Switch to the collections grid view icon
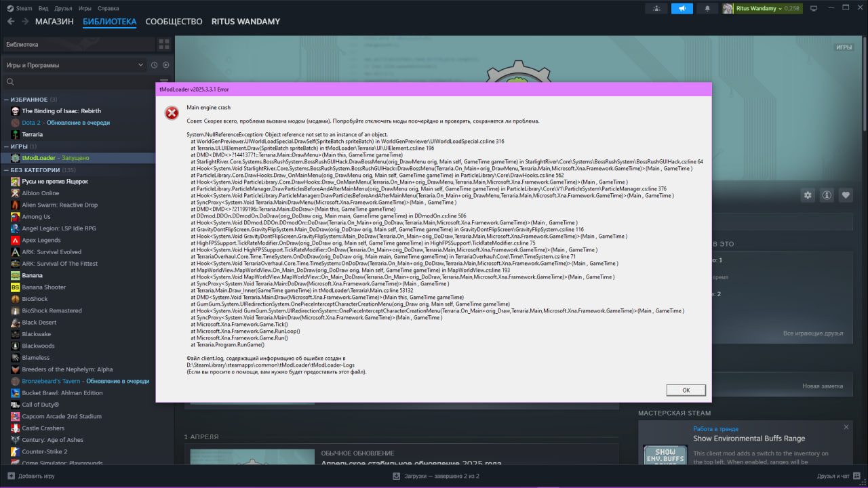Viewport: 868px width, 488px height. tap(163, 44)
